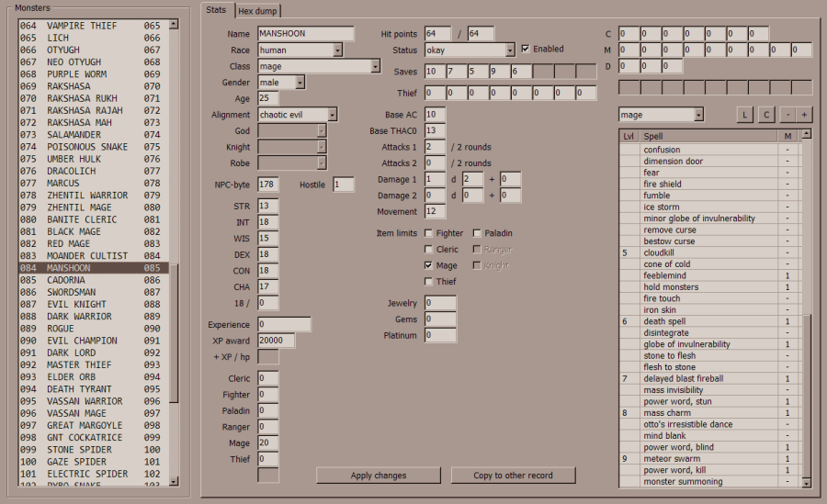Tick the Thief item limit checkbox
Screen dimensions: 827x504
coord(428,282)
